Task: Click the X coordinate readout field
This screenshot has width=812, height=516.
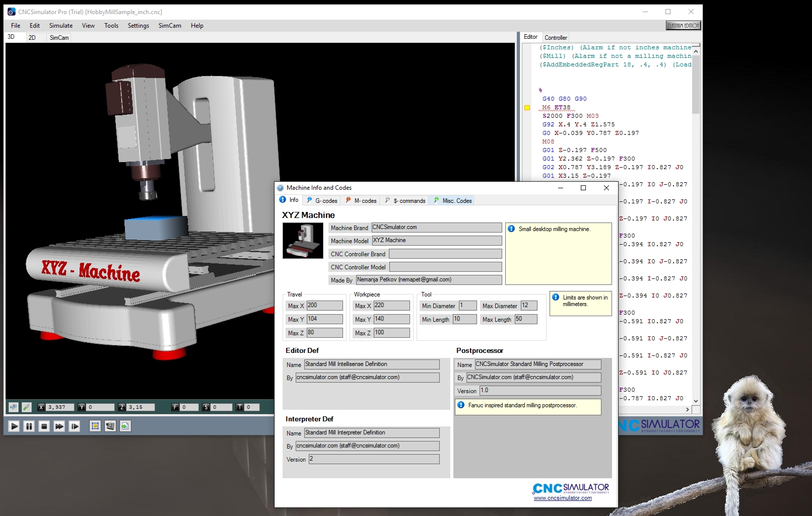Action: coord(60,407)
